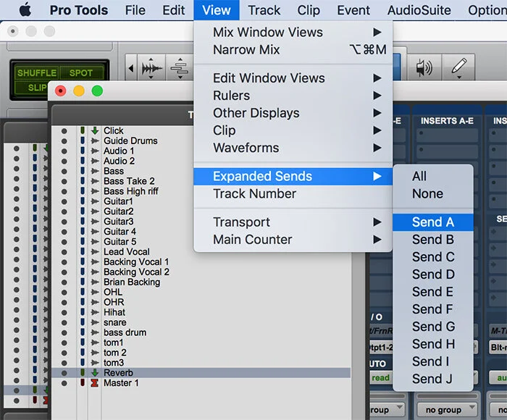The height and width of the screenshot is (420, 507).
Task: Click the Master 1 track sigma icon
Action: 94,383
